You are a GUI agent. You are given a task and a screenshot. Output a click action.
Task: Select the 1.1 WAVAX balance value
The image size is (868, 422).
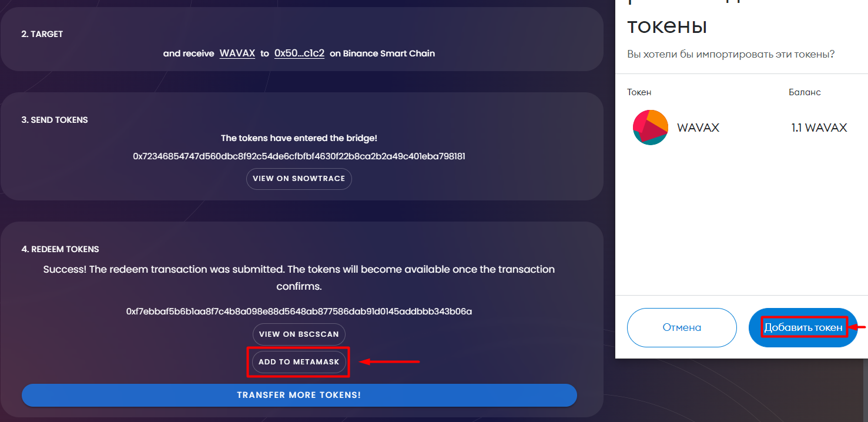[819, 128]
